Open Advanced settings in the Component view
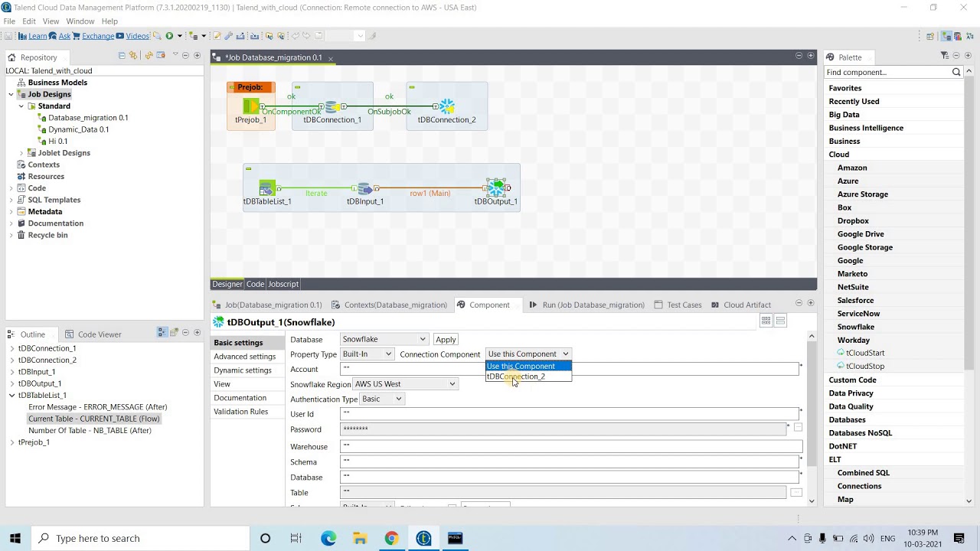 [244, 357]
